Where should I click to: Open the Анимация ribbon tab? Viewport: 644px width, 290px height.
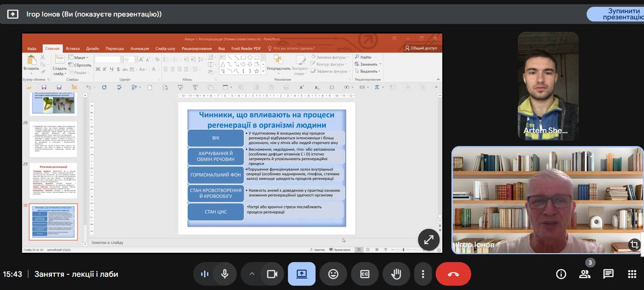(139, 49)
